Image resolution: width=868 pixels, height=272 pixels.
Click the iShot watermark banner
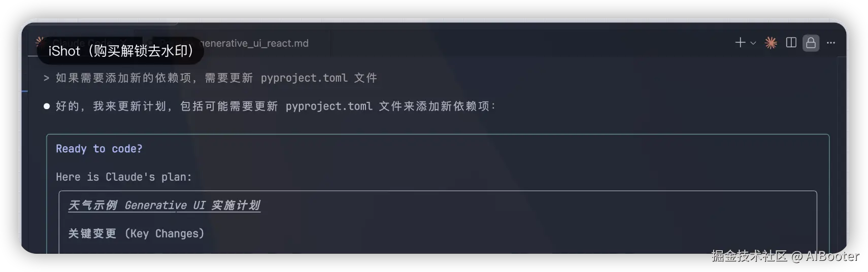click(120, 51)
